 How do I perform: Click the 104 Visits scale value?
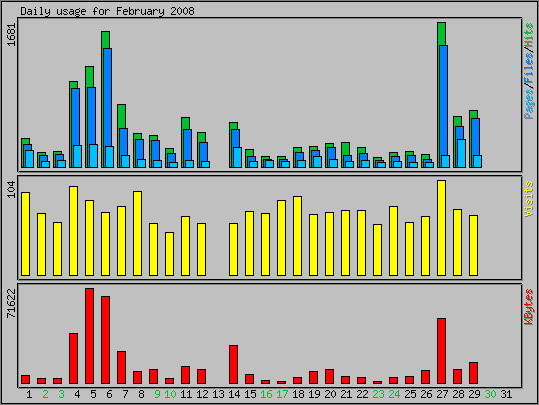point(11,189)
